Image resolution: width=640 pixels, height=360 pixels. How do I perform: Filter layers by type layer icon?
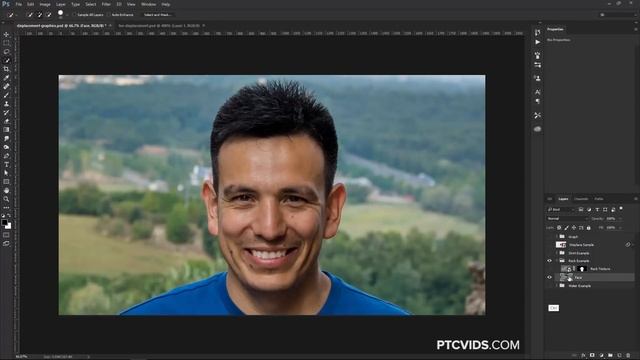pos(597,209)
